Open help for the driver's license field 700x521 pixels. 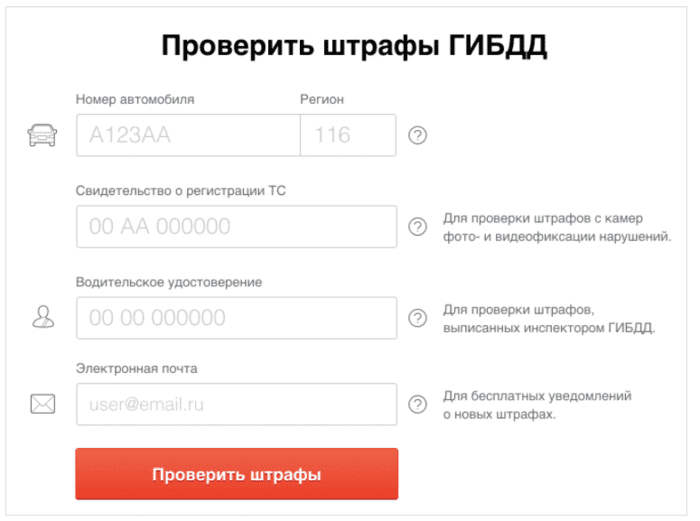pyautogui.click(x=418, y=318)
